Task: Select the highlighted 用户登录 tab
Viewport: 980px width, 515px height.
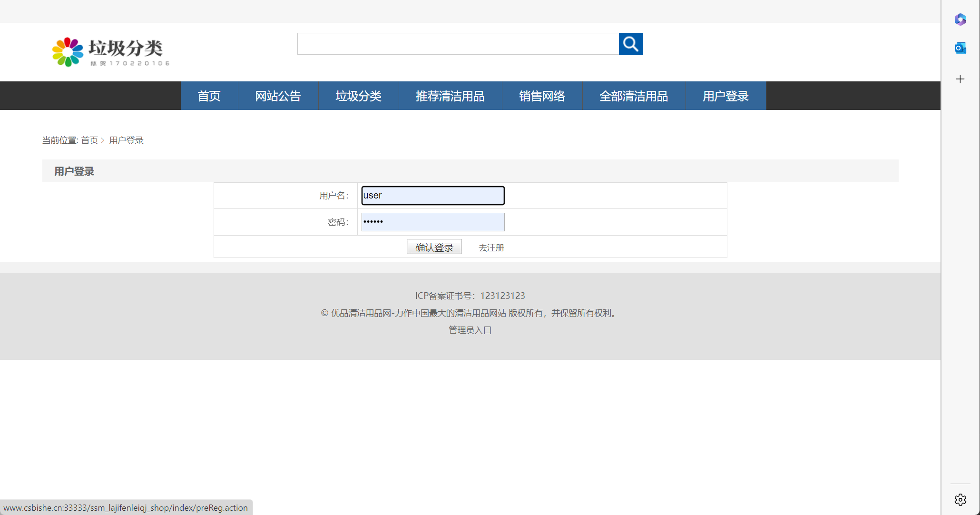Action: 725,96
